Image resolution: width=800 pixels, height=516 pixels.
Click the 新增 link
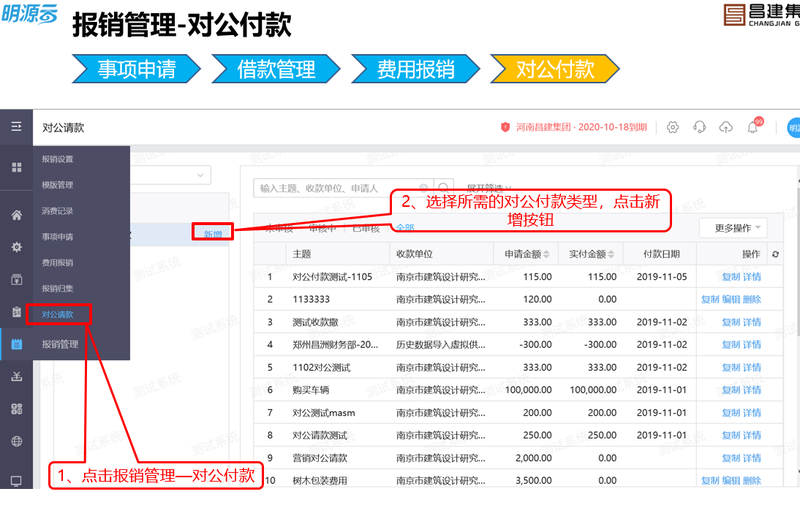213,234
